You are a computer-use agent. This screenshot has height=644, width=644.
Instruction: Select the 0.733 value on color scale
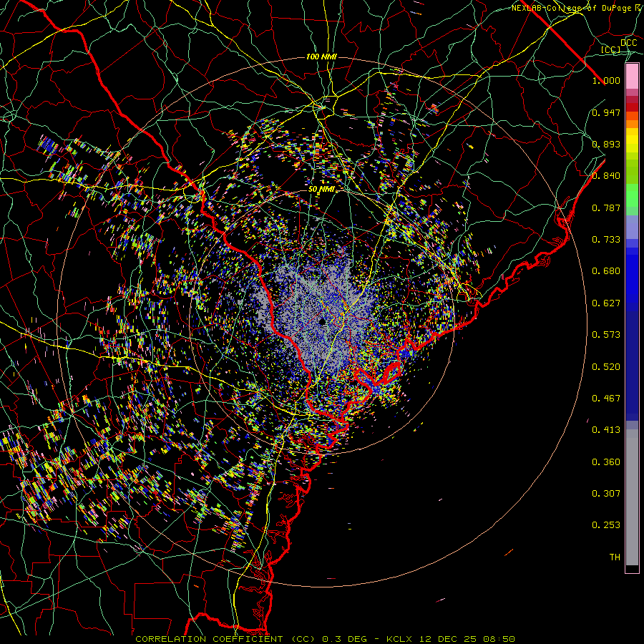pos(606,240)
